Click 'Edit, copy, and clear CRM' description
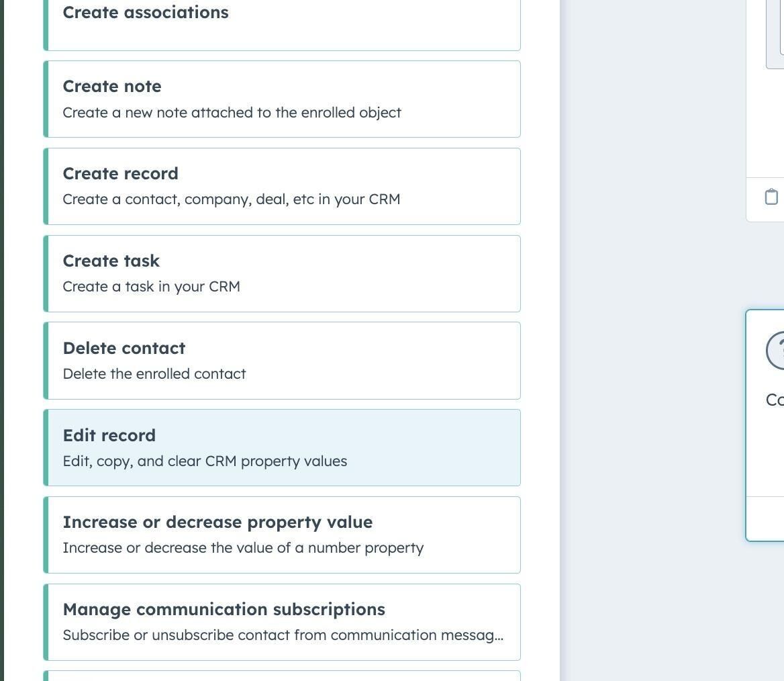 [x=205, y=461]
